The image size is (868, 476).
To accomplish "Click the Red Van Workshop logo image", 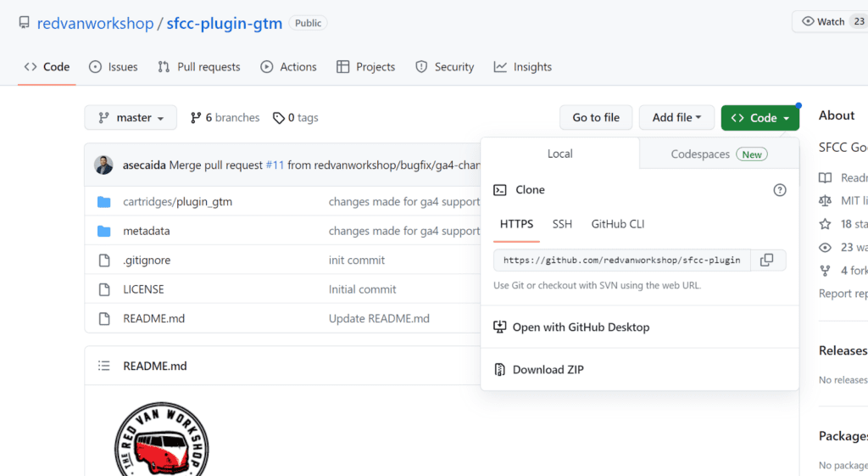I will pyautogui.click(x=161, y=441).
